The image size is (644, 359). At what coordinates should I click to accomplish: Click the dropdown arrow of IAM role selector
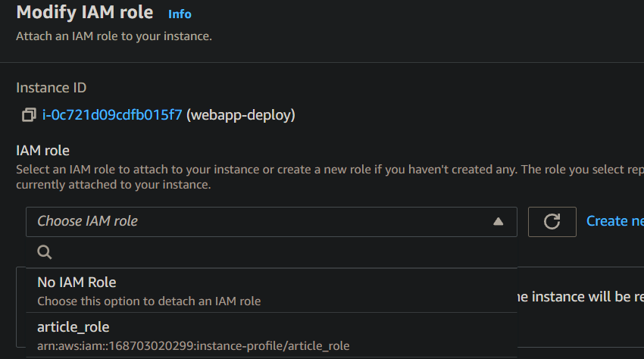(x=499, y=222)
